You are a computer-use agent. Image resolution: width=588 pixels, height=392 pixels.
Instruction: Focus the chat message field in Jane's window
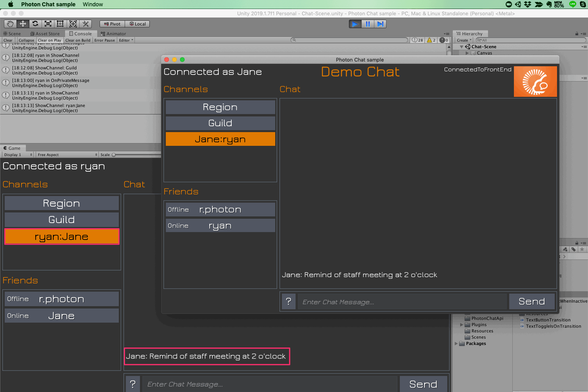point(402,301)
